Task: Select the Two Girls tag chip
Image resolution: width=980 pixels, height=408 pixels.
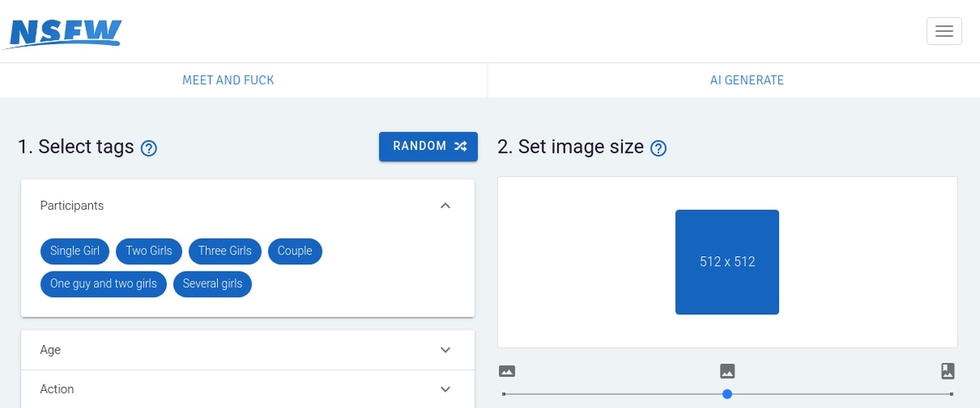Action: point(149,251)
